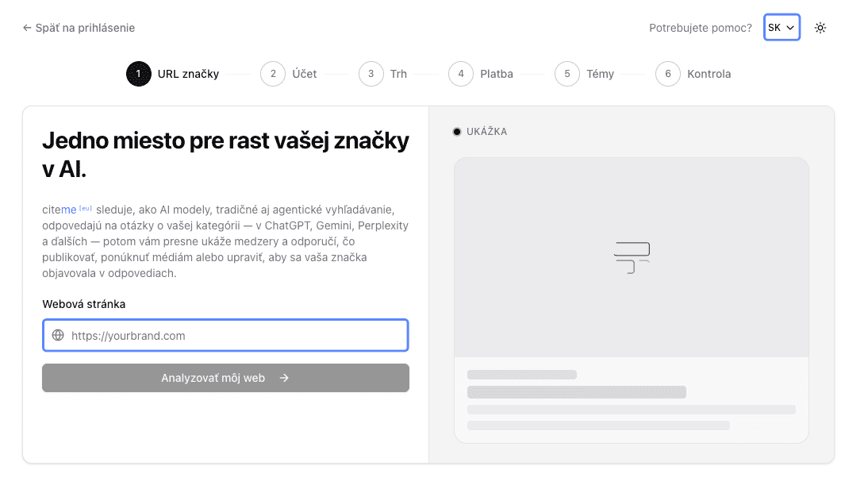868x489 pixels.
Task: Click the preview logo placeholder thumbnail
Action: pyautogui.click(x=631, y=257)
